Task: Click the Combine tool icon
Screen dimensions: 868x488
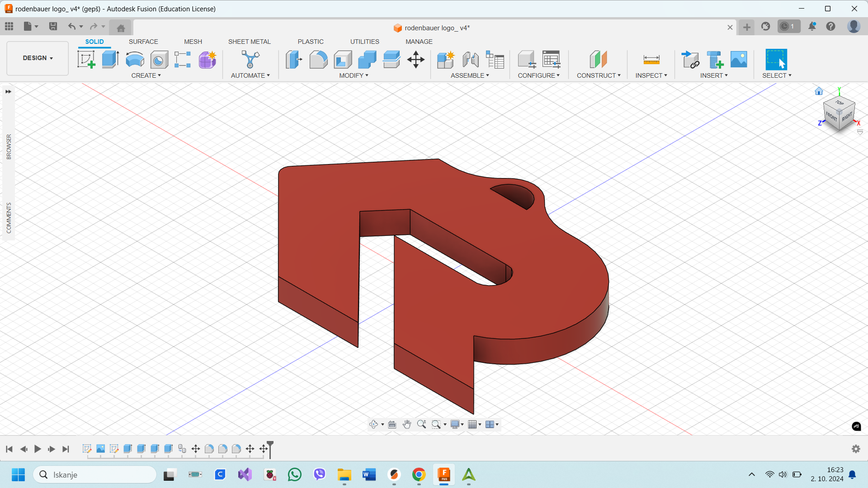Action: pos(367,59)
